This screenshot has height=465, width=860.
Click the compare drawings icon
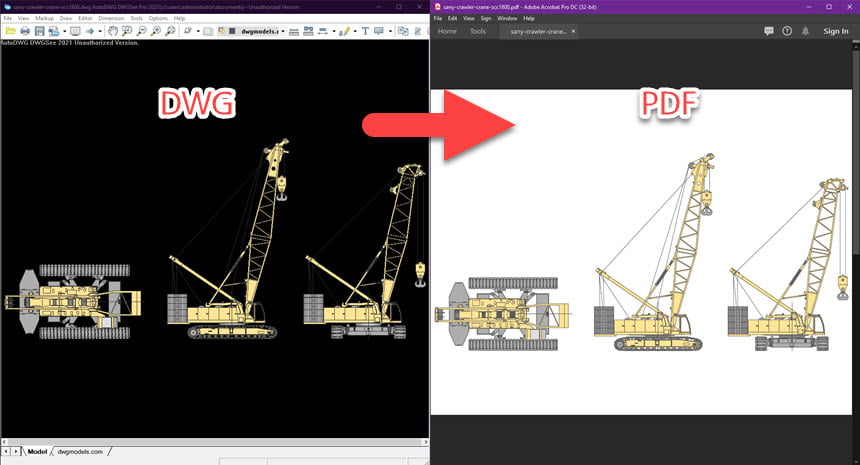[x=403, y=31]
